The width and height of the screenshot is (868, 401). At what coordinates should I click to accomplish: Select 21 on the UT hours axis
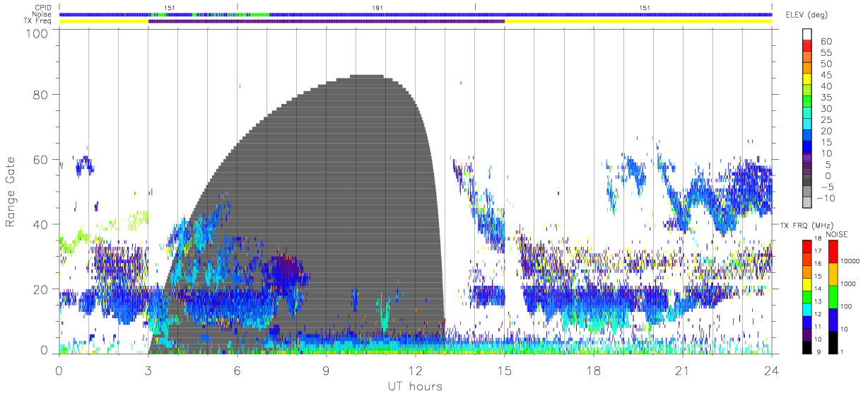pyautogui.click(x=682, y=369)
